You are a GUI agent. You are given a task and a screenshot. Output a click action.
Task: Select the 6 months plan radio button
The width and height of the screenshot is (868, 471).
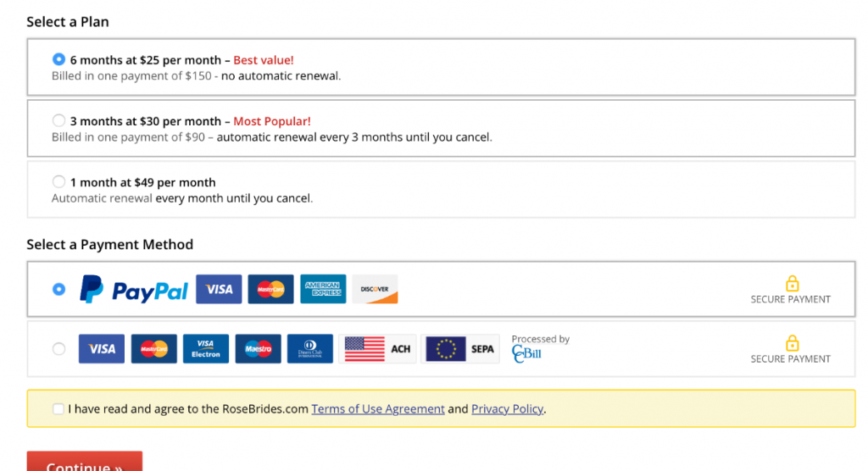coord(58,59)
